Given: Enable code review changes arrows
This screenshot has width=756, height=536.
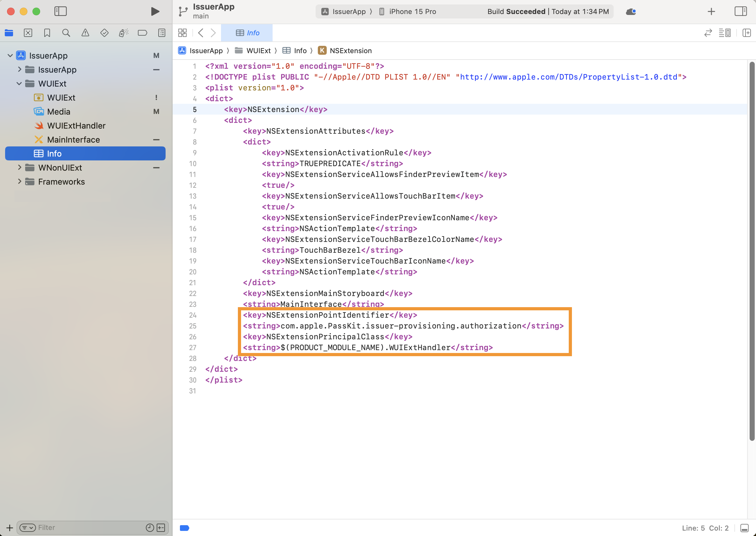Looking at the screenshot, I should point(708,33).
